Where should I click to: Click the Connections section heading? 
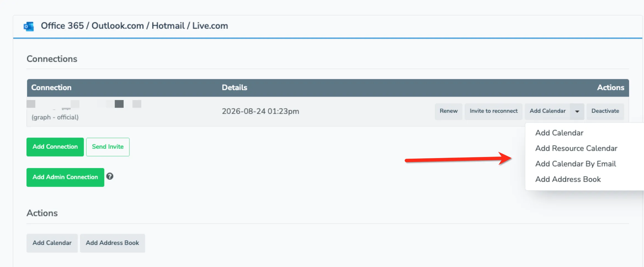click(52, 59)
